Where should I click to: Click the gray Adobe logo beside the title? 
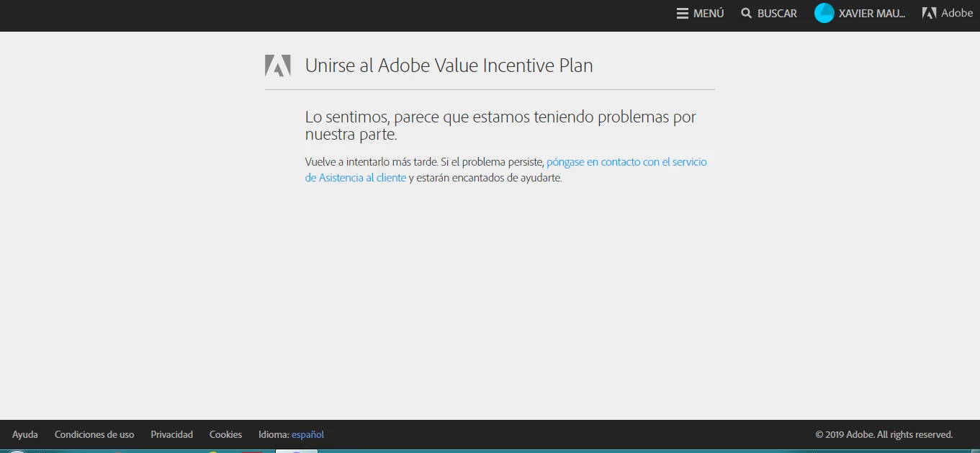278,66
